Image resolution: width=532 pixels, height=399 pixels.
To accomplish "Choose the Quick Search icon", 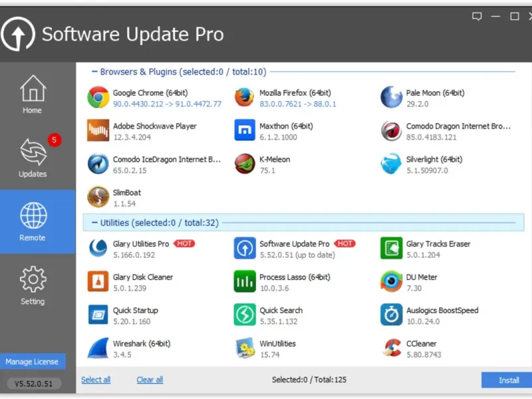I will tap(245, 315).
